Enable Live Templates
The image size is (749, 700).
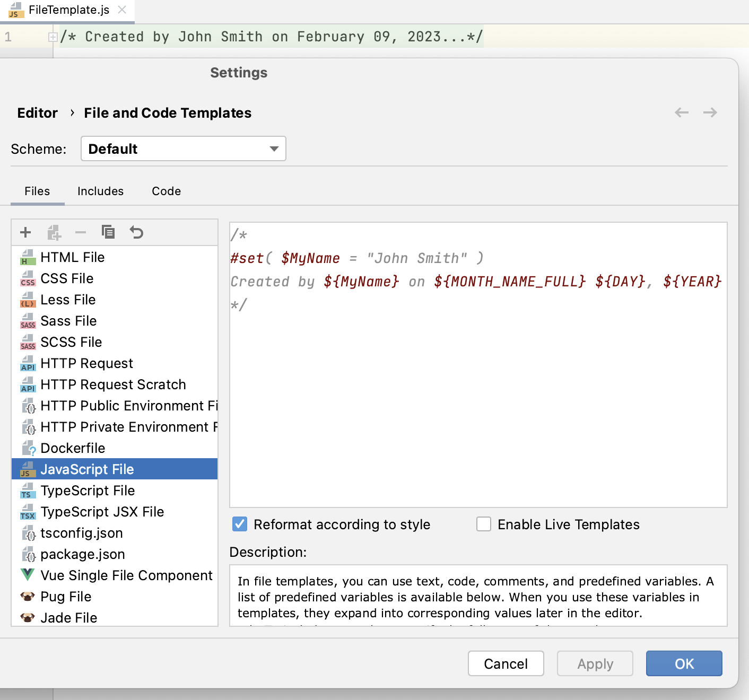tap(483, 524)
